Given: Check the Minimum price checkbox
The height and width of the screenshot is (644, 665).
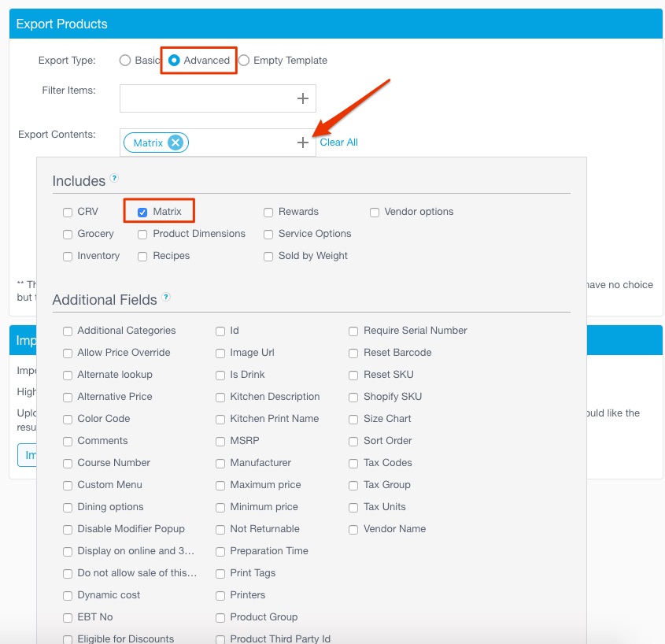Looking at the screenshot, I should (220, 507).
